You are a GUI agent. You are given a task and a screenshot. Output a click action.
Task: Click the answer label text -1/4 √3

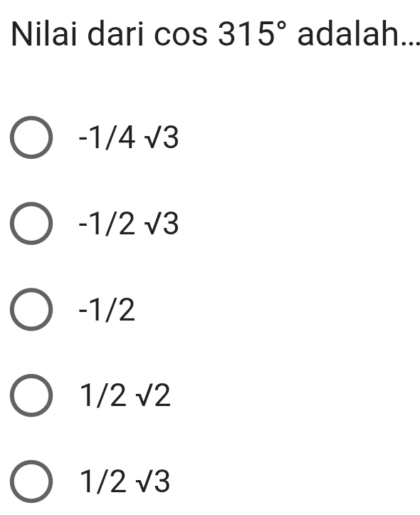[x=129, y=138]
